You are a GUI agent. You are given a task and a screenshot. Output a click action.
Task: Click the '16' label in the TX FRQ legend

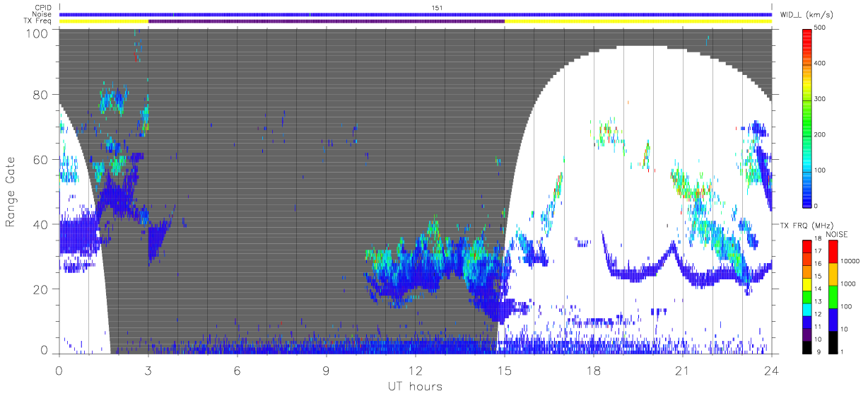point(817,263)
